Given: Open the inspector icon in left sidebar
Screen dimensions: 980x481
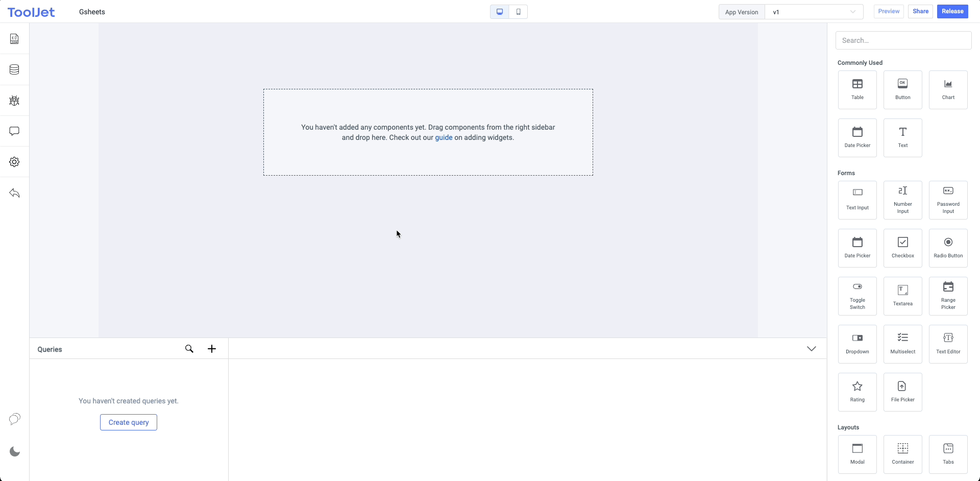Looking at the screenshot, I should pos(14,39).
